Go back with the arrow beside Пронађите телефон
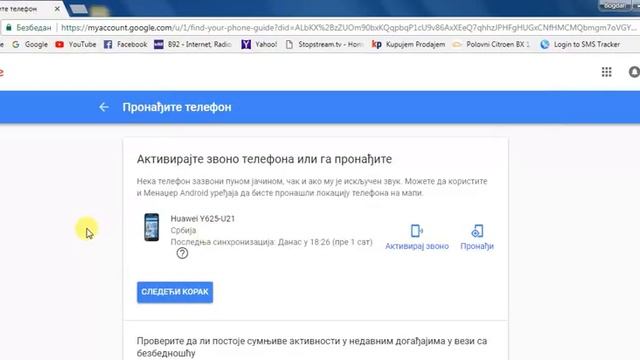This screenshot has height=360, width=640. [x=104, y=107]
